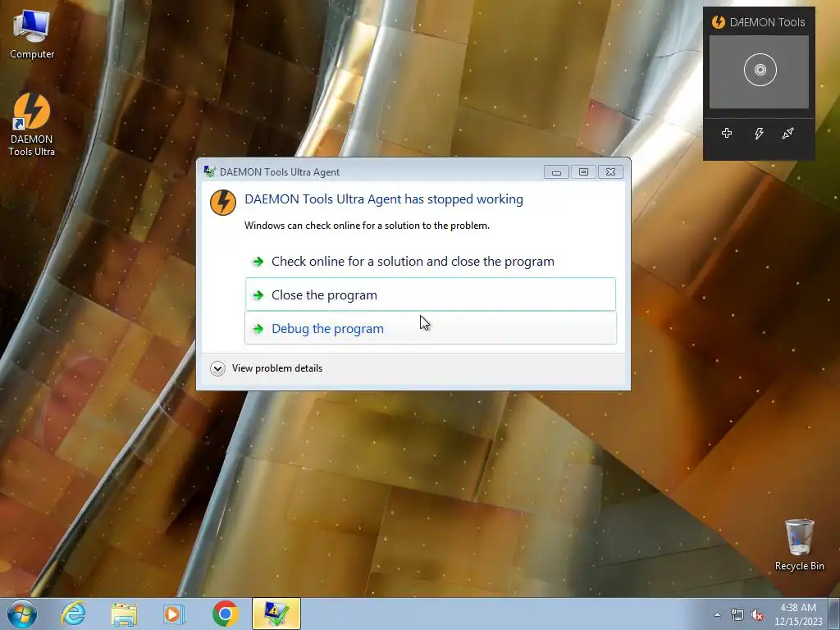Screen dimensions: 840x630
Task: Choose Debug the program
Action: pos(431,328)
